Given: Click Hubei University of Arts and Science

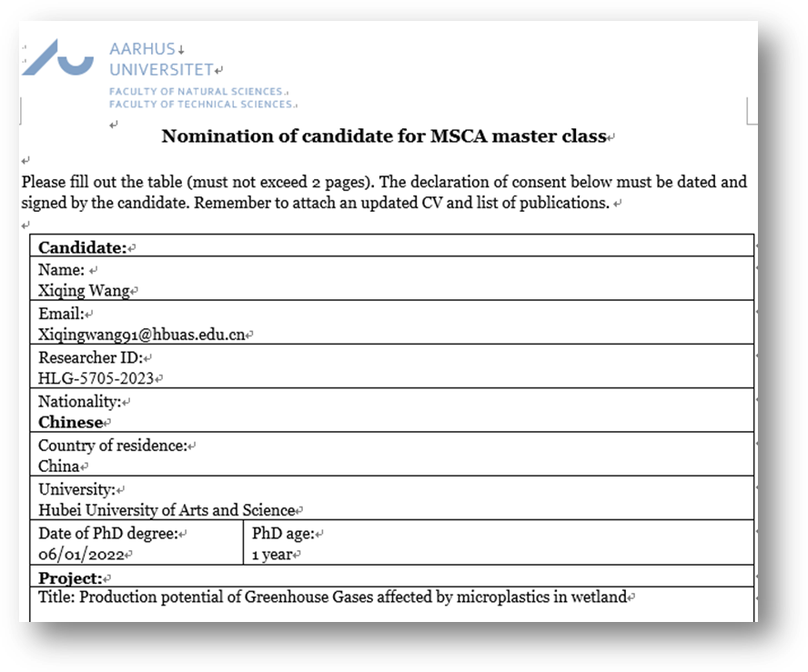Looking at the screenshot, I should click(167, 510).
